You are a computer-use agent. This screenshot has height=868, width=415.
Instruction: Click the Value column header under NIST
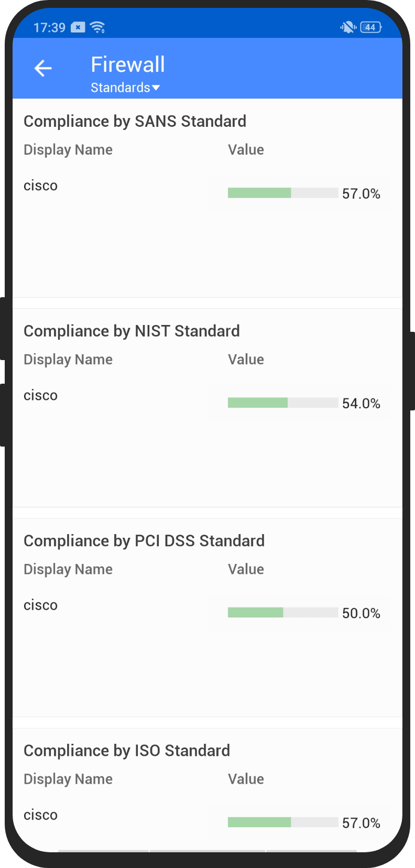click(246, 359)
